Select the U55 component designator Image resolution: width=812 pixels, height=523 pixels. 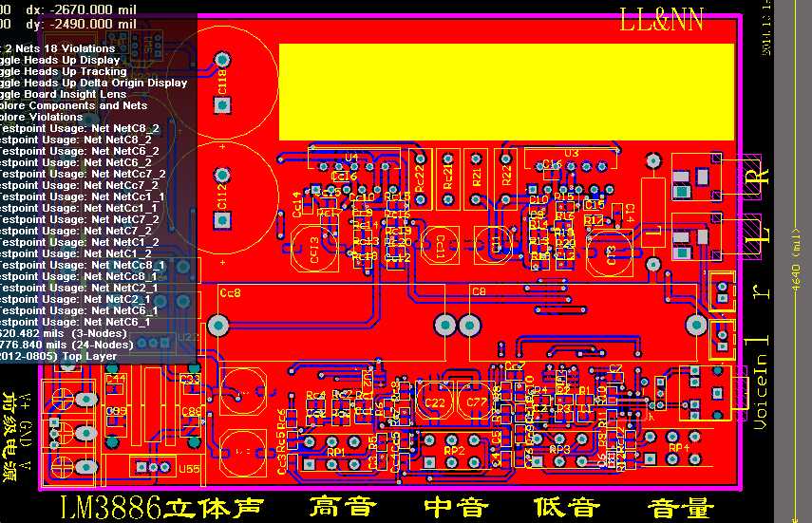[x=189, y=469]
